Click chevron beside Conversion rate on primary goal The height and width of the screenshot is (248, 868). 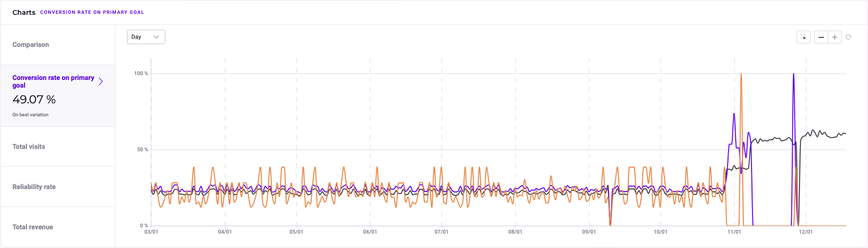tap(101, 81)
